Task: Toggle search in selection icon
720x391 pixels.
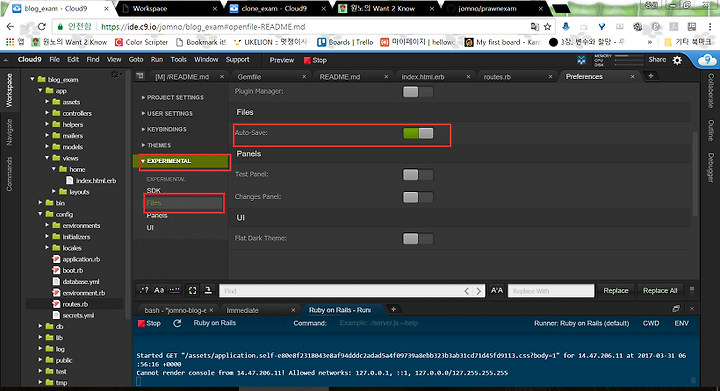Action: 192,290
